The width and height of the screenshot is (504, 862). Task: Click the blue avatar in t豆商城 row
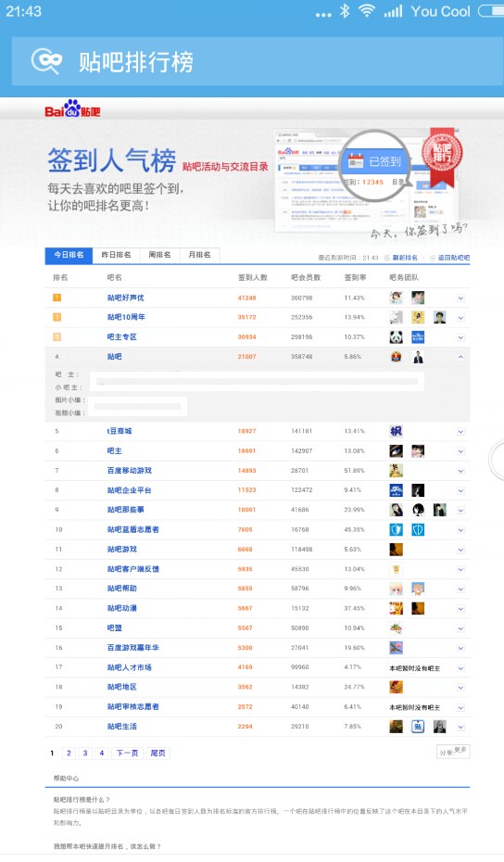pyautogui.click(x=396, y=431)
